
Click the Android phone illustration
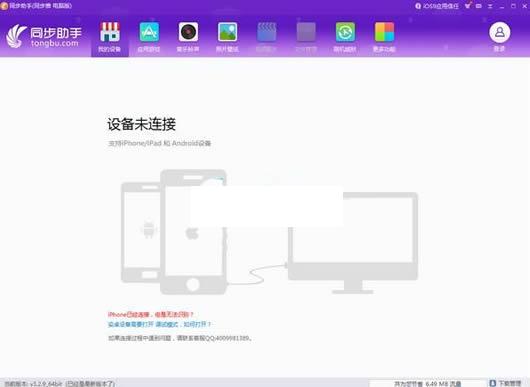point(141,232)
